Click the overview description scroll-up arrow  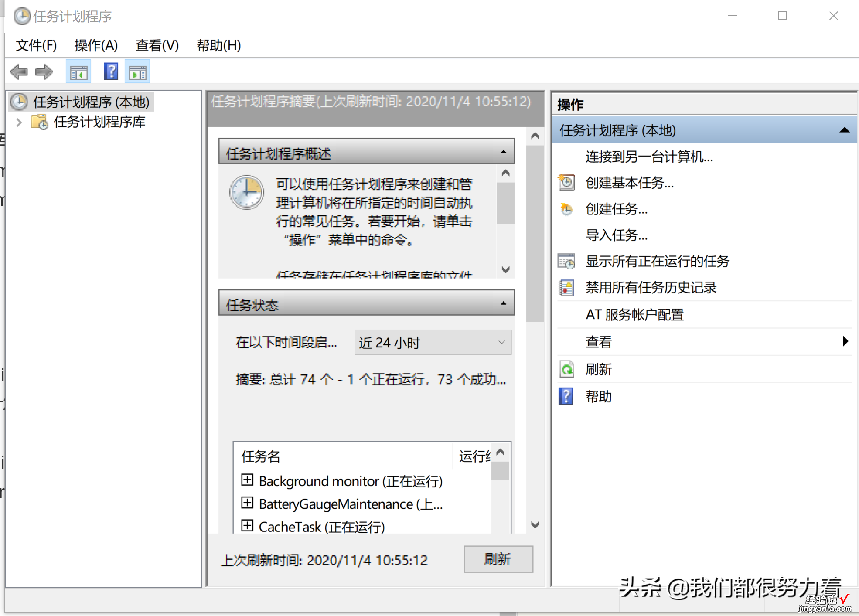coord(505,173)
